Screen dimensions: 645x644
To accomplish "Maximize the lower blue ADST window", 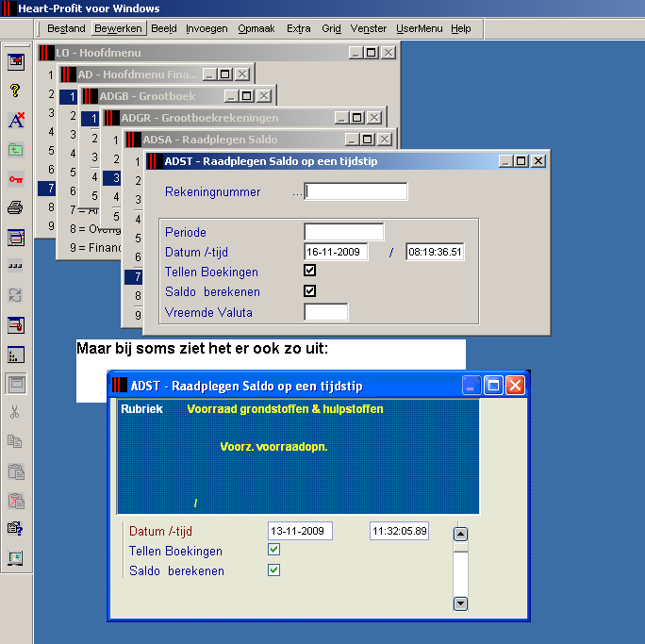I will pyautogui.click(x=493, y=386).
